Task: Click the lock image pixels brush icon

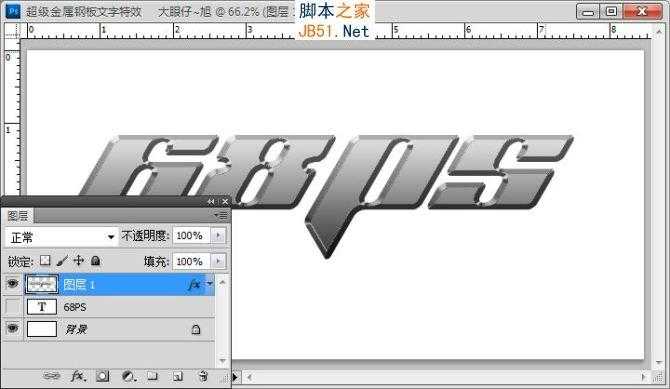Action: pyautogui.click(x=62, y=260)
